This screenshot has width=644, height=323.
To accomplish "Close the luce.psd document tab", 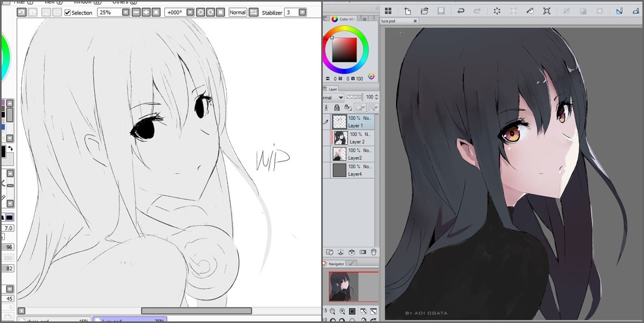I will [x=415, y=21].
